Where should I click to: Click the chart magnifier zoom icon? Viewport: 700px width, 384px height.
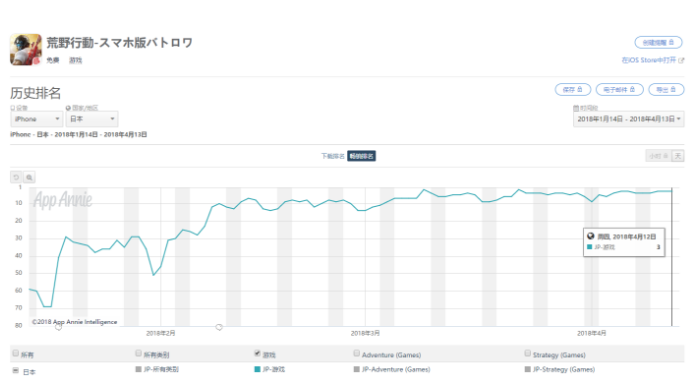coord(29,177)
